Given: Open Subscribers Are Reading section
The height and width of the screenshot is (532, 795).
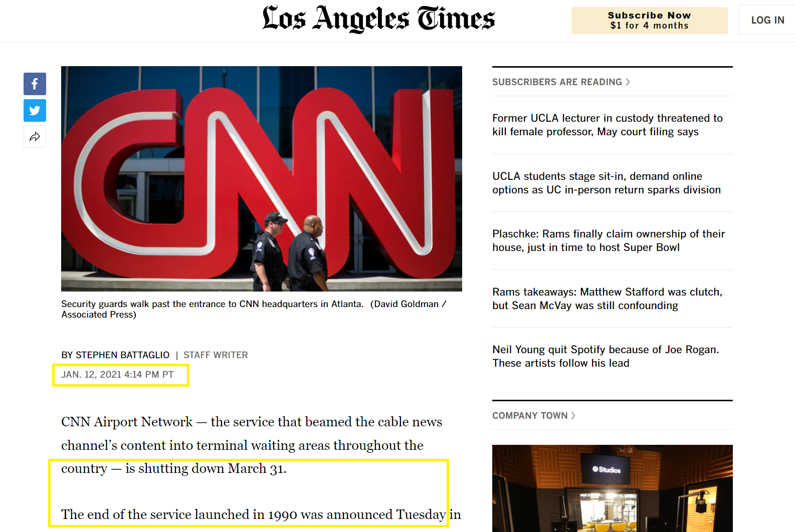Looking at the screenshot, I should 561,82.
